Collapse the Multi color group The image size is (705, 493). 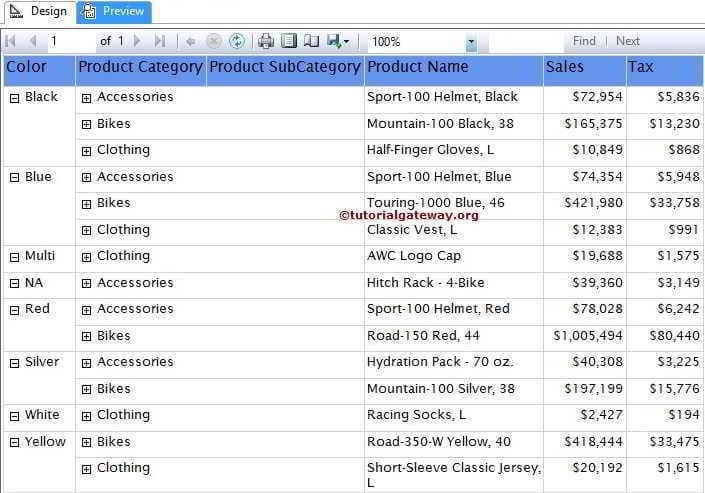tap(14, 257)
